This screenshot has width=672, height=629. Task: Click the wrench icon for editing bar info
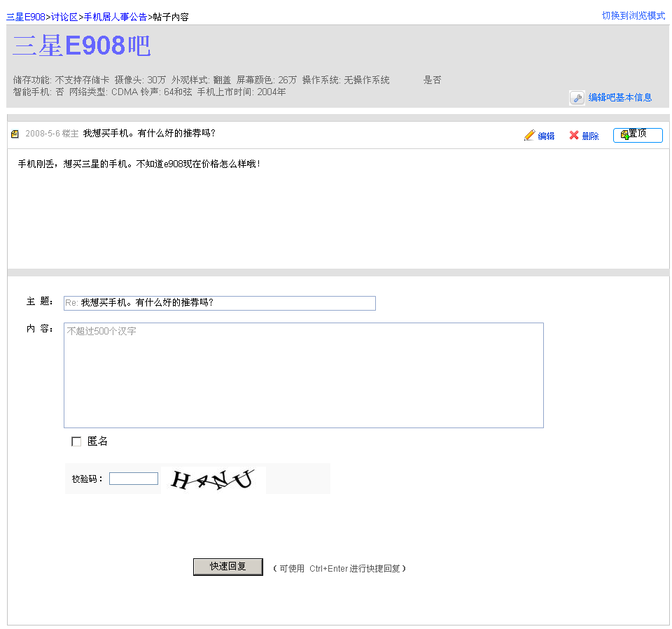pos(577,98)
